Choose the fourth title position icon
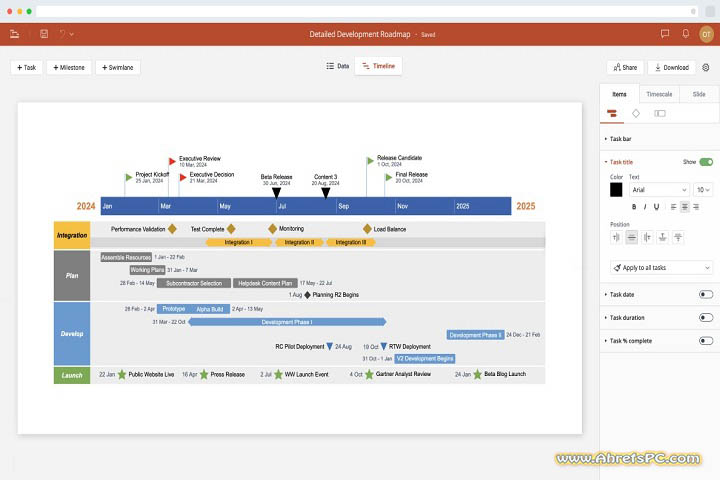The image size is (720, 480). 662,237
